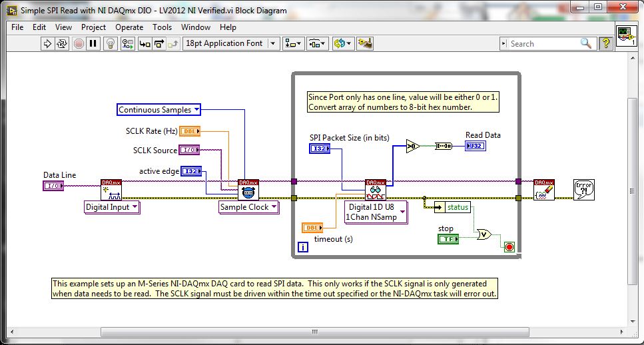
Task: Select the timeout DBL terminal
Action: (312, 228)
